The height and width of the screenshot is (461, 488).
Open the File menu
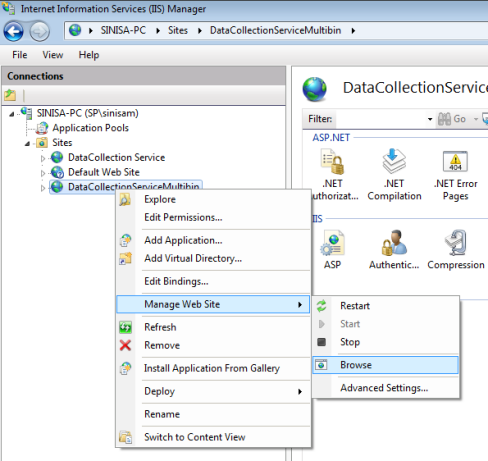[x=20, y=55]
